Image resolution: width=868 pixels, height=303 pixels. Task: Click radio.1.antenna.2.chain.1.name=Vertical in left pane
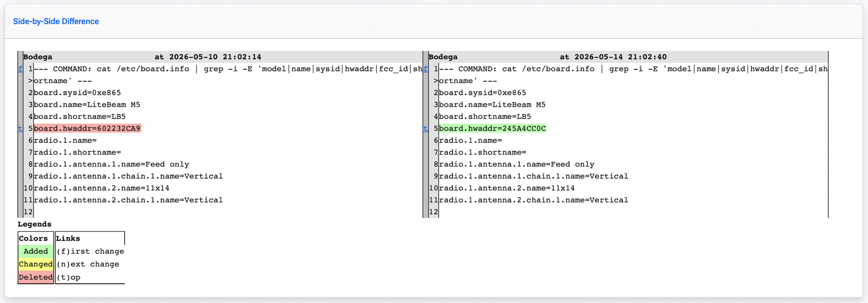tap(128, 200)
